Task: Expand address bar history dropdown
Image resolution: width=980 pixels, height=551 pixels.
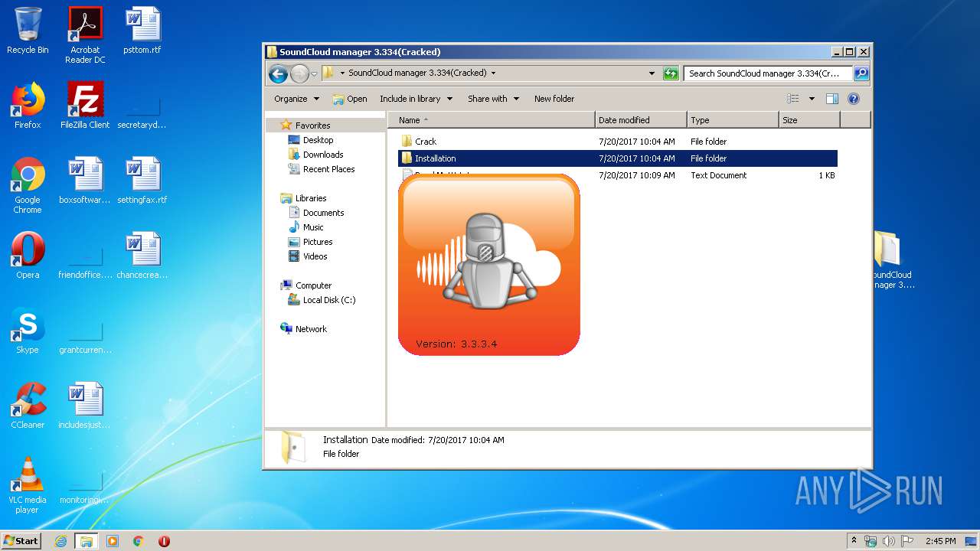Action: click(652, 73)
